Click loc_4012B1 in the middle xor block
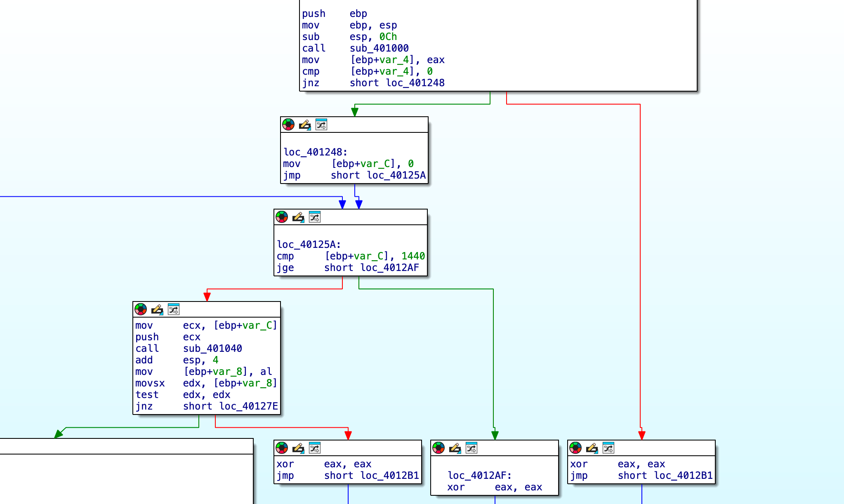This screenshot has width=844, height=504. pos(389,476)
